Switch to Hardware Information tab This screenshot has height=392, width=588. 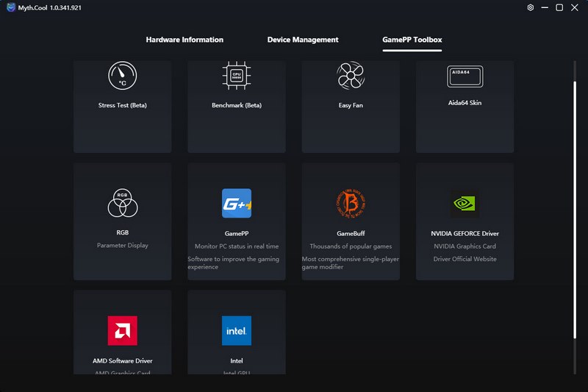[184, 40]
